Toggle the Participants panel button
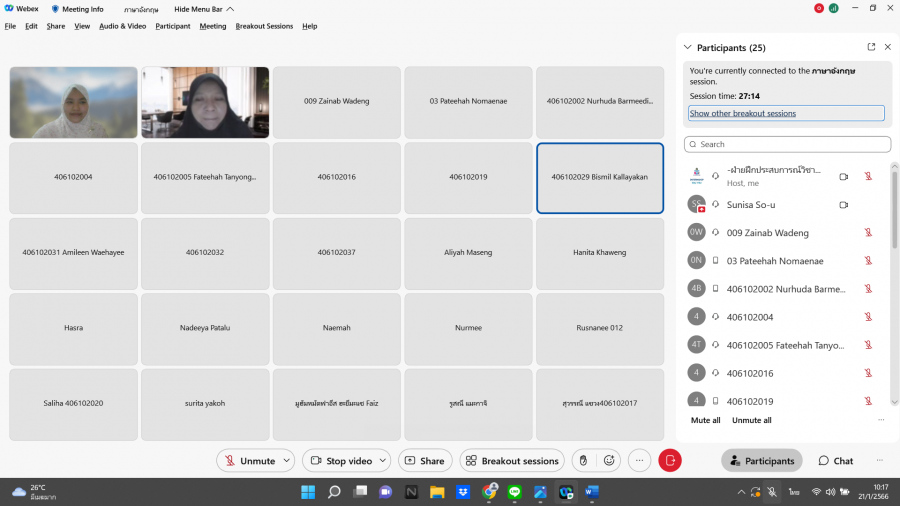The image size is (900, 506). click(762, 461)
